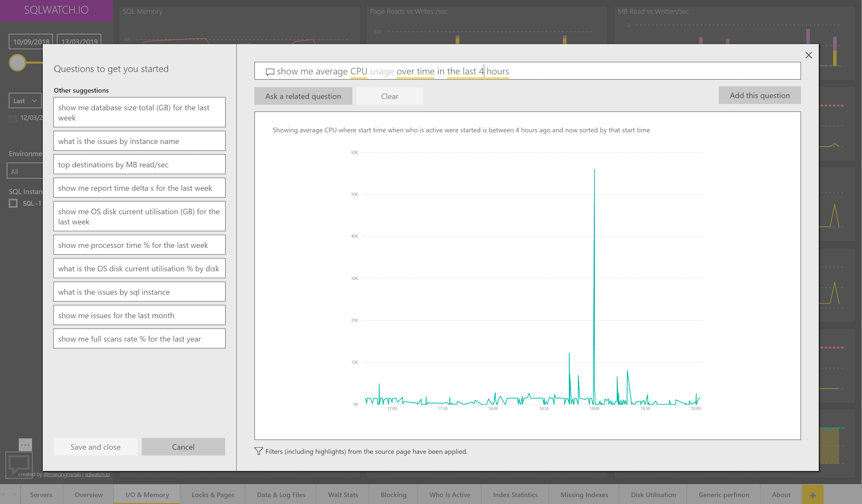Click the Add this question button
Screen dimensions: 862x504
point(760,95)
